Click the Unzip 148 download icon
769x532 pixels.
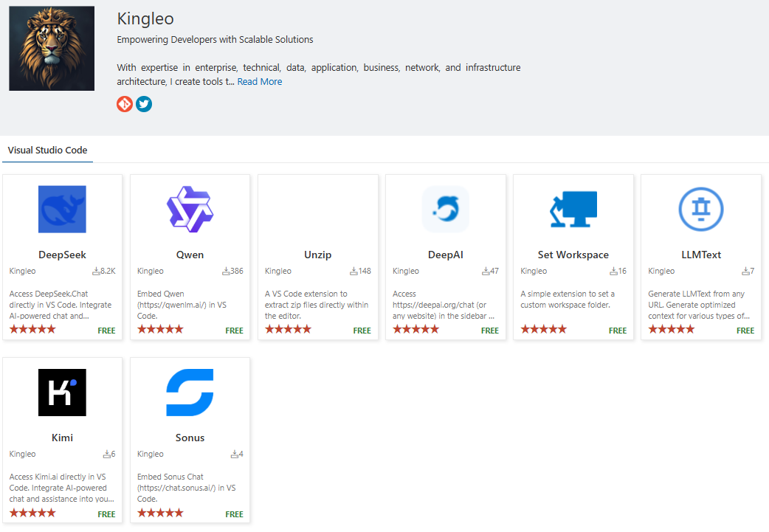pos(354,271)
